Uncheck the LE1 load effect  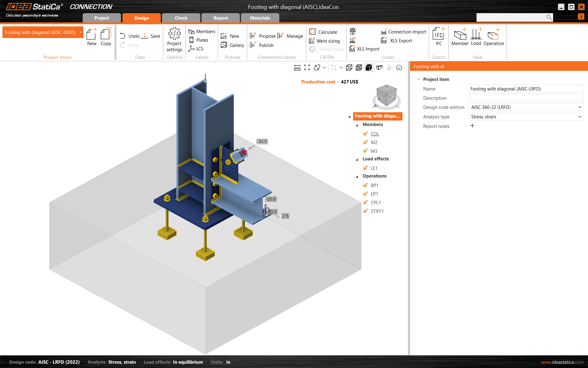[365, 168]
